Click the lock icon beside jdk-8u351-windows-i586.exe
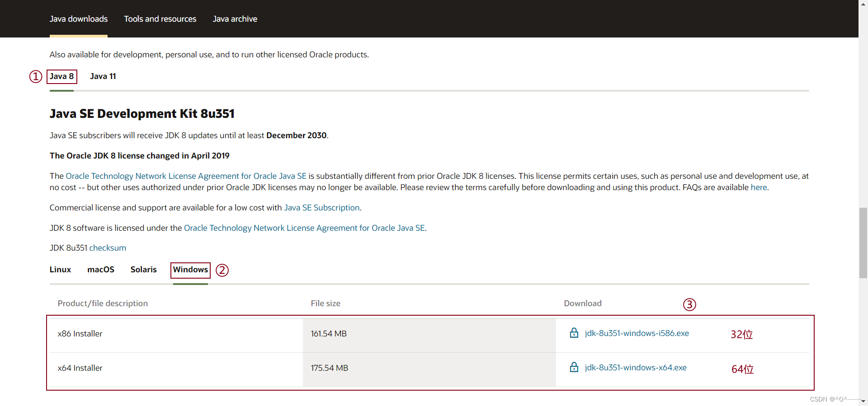The image size is (868, 406). [x=574, y=333]
